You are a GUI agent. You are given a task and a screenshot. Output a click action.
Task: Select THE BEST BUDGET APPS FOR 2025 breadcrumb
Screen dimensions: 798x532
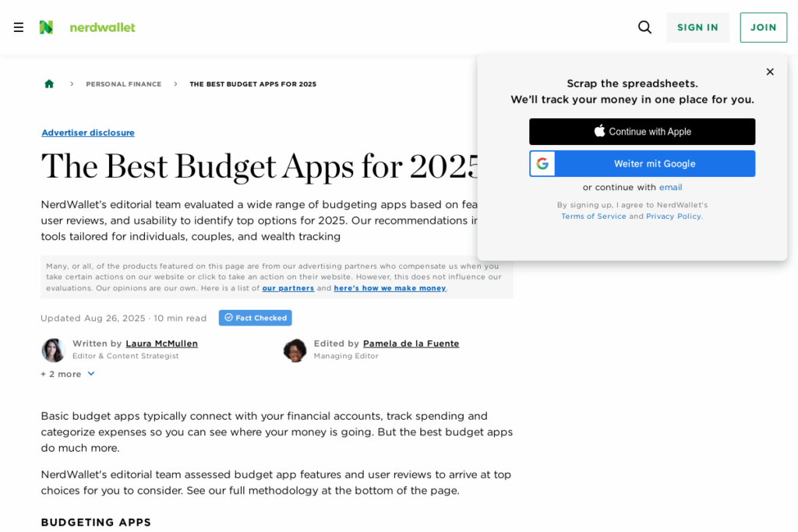pyautogui.click(x=253, y=84)
